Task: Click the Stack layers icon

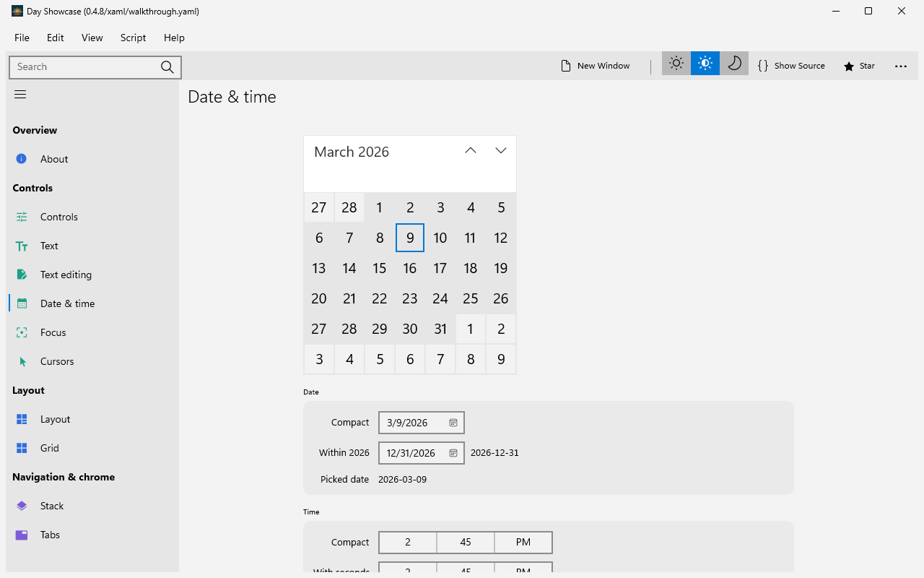Action: coord(22,506)
